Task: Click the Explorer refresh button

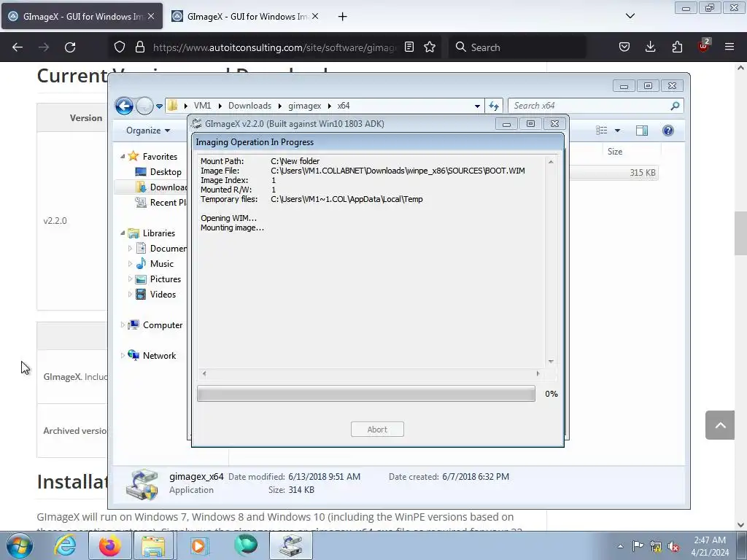Action: 494,106
